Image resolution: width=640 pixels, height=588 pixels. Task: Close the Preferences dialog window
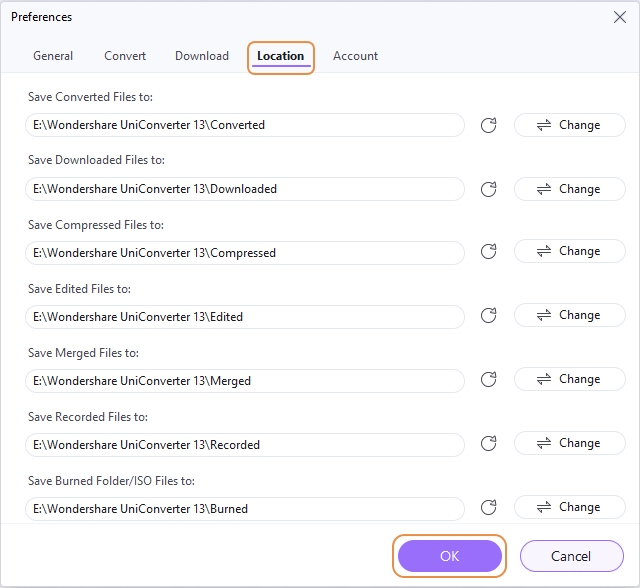pos(617,17)
